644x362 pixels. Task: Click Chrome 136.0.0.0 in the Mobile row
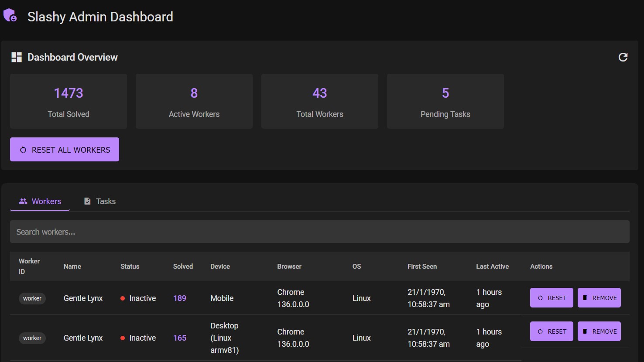293,298
